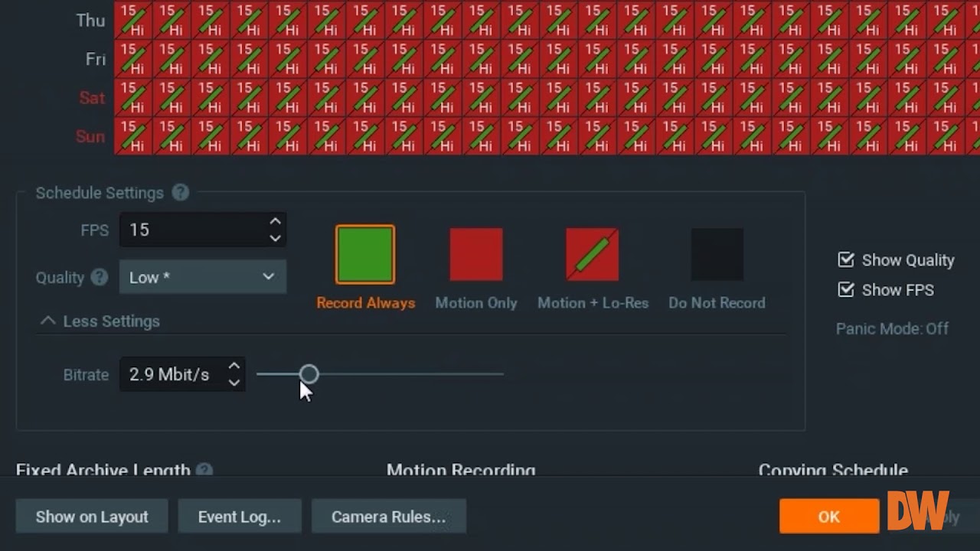Click the Motion Recording heading
The image size is (980, 551).
click(x=461, y=471)
